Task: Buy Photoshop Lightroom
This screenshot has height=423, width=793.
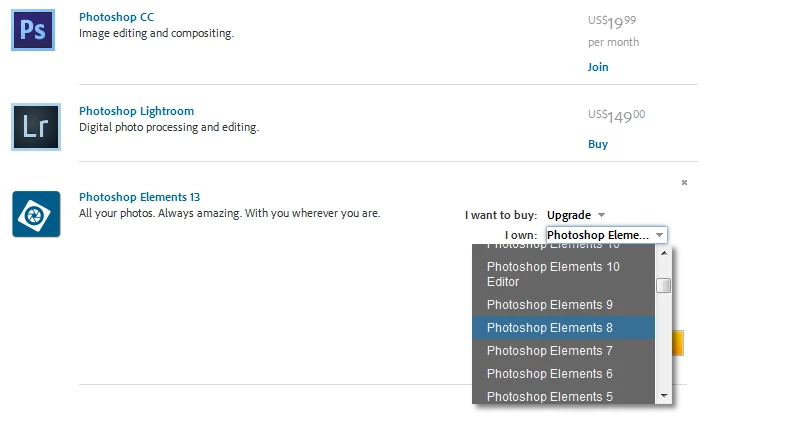Action: (x=597, y=144)
